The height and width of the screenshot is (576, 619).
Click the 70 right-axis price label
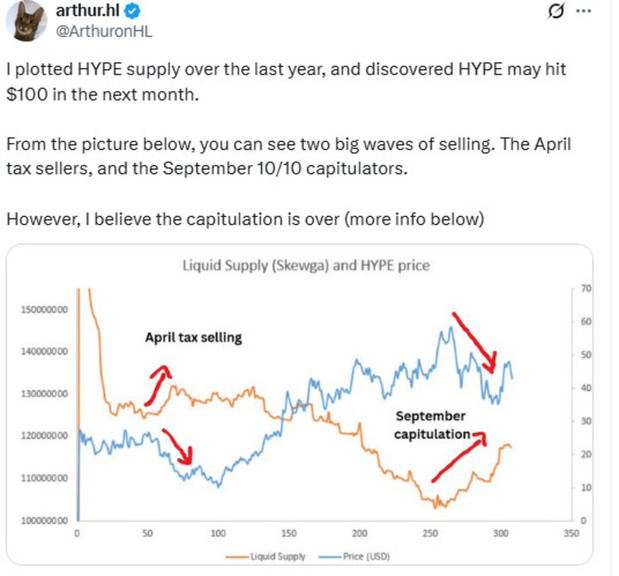(588, 289)
